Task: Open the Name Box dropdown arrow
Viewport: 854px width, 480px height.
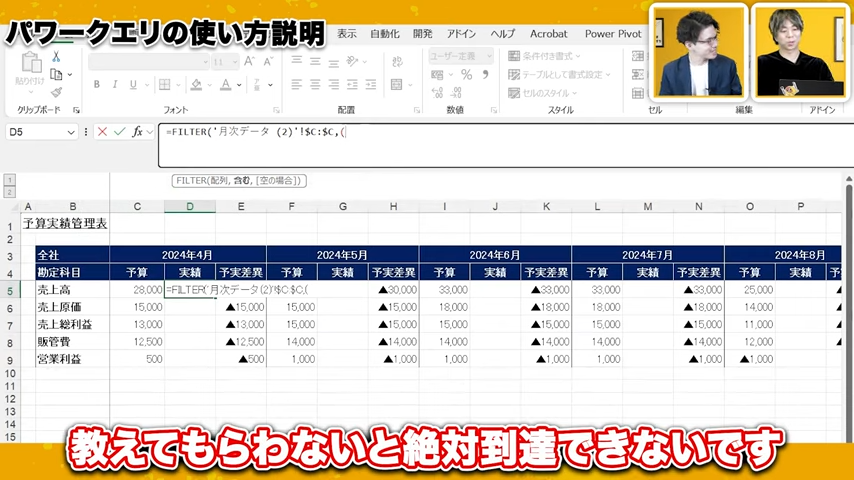Action: [71, 132]
